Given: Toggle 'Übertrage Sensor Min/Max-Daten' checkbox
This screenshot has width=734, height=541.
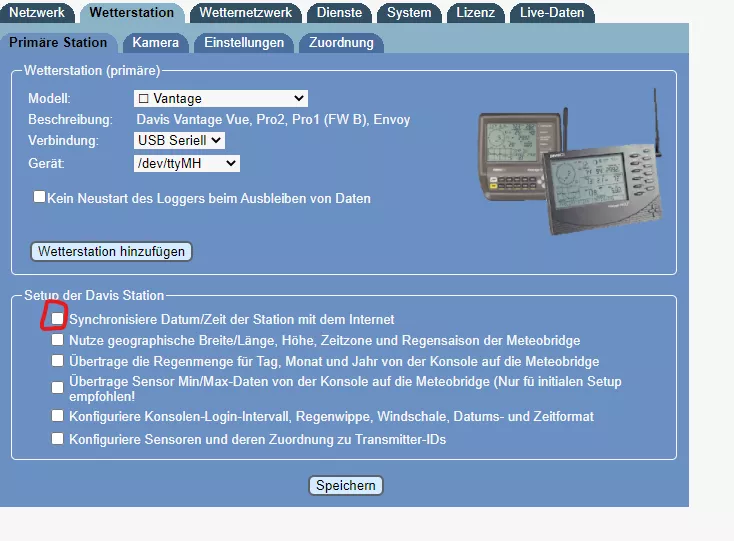Looking at the screenshot, I should click(x=57, y=387).
